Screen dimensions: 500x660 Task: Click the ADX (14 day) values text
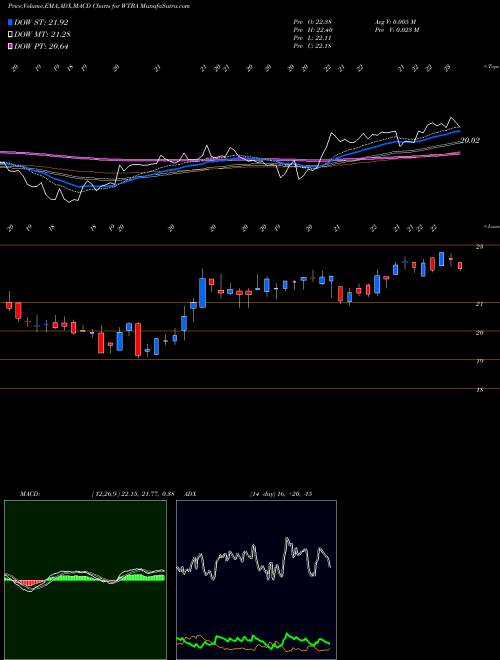281,494
